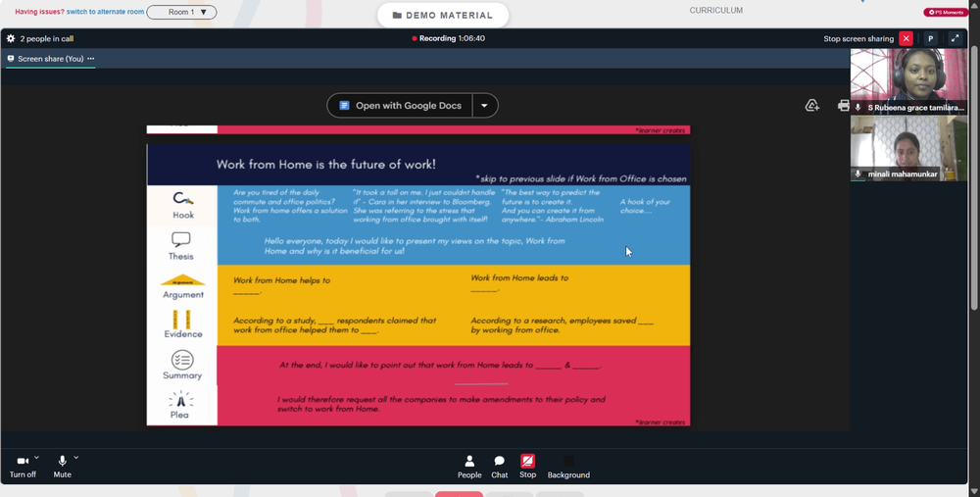
Task: Click the Summary checklist icon
Action: tap(182, 360)
